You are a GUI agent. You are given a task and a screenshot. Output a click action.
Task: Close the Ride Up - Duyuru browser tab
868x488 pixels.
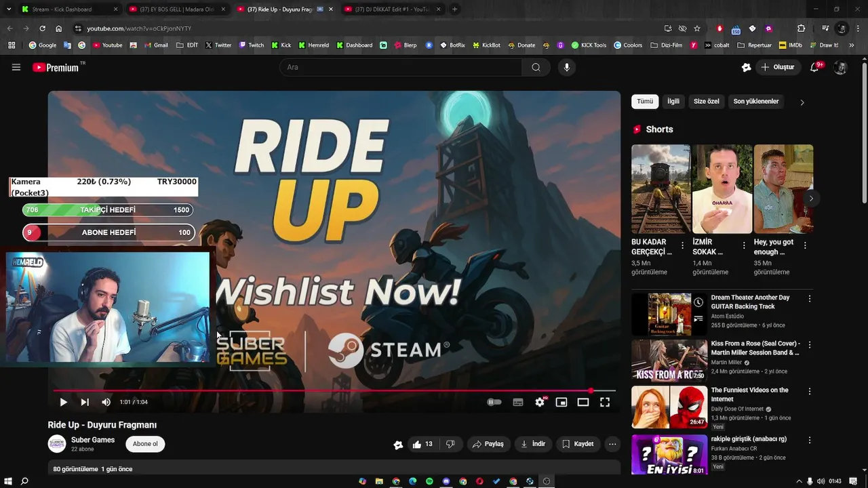(331, 9)
